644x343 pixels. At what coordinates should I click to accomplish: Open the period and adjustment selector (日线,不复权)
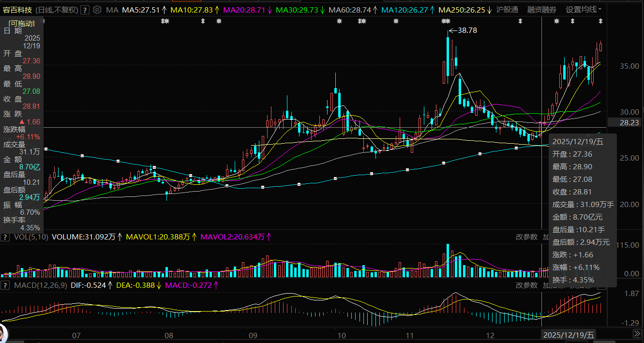tap(57, 10)
